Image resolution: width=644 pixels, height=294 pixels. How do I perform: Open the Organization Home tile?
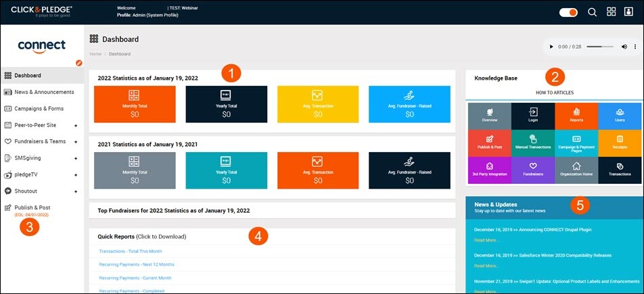point(576,170)
